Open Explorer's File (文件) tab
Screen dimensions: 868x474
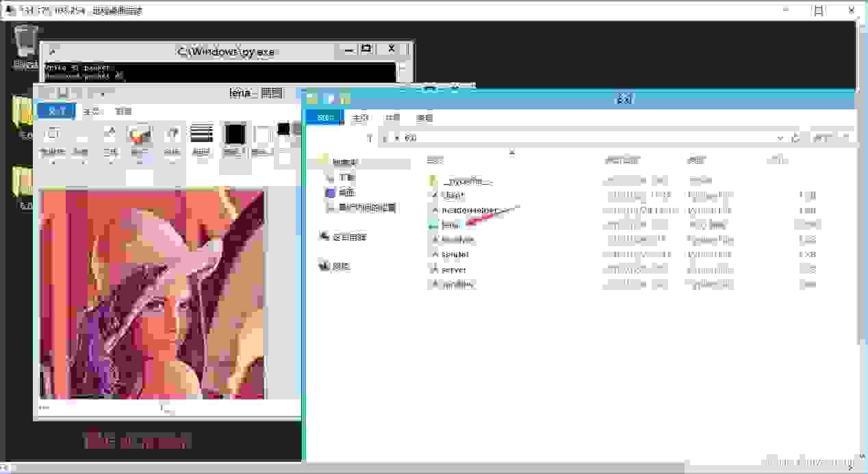pos(324,118)
